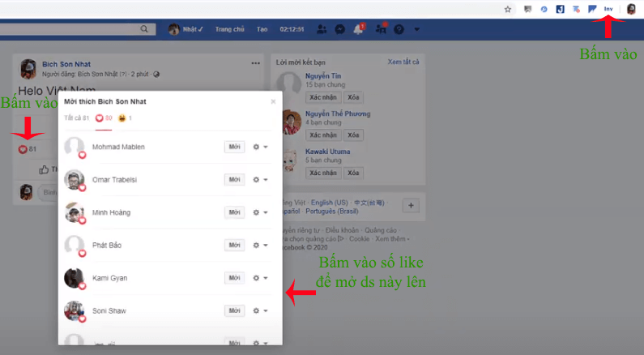Open the three-dot menu on the post
The width and height of the screenshot is (644, 355).
[255, 63]
